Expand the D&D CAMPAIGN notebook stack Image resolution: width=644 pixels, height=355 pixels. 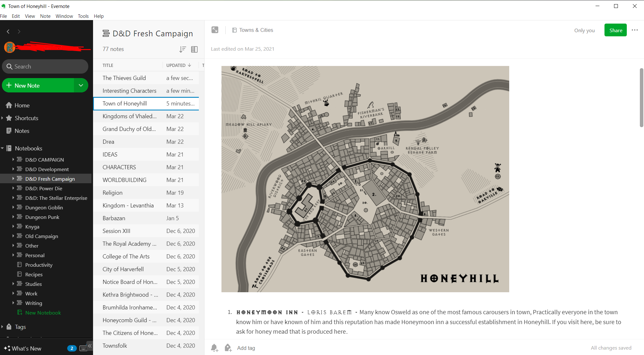pos(13,159)
